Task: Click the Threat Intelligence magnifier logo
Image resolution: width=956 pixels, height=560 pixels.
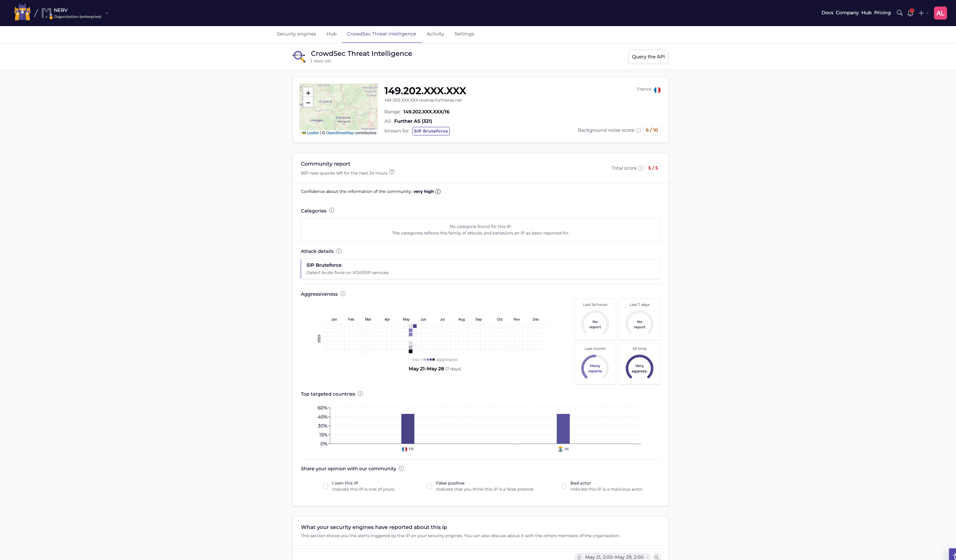Action: pos(299,56)
